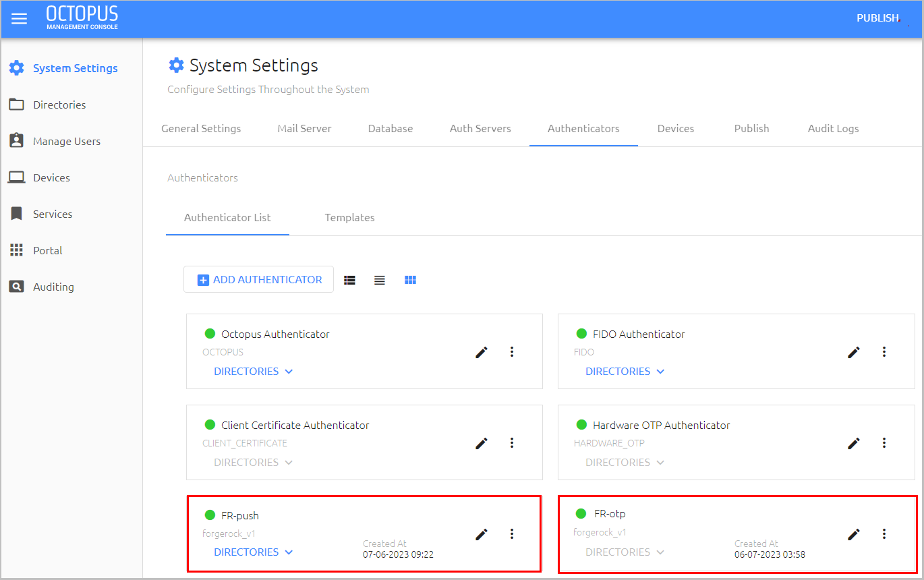Click the PUBLISH button in header
The width and height of the screenshot is (924, 580).
coord(878,18)
